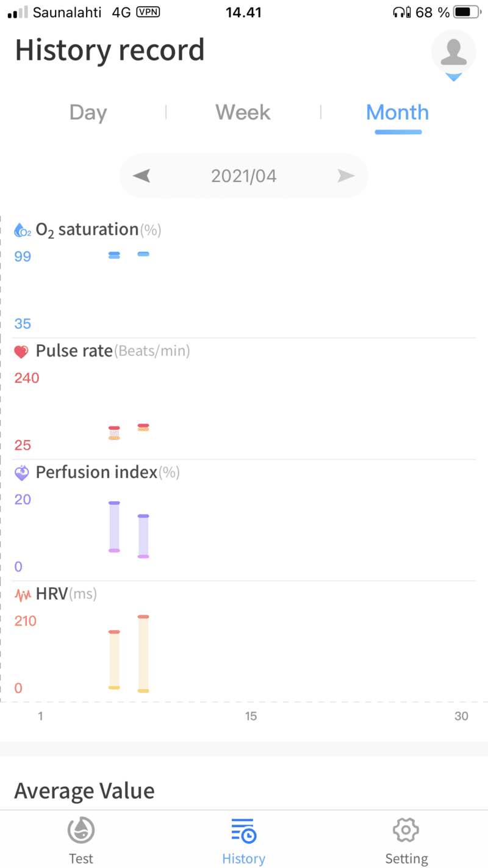Tap the Perfusion index icon

point(22,472)
